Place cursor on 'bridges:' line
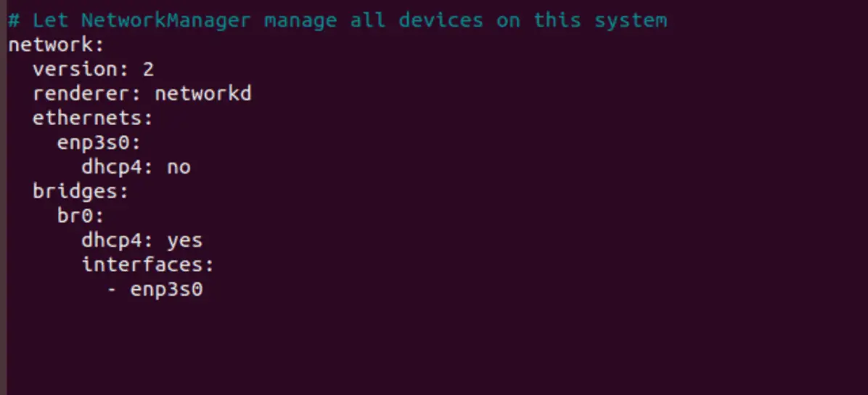Image resolution: width=868 pixels, height=395 pixels. click(x=81, y=192)
